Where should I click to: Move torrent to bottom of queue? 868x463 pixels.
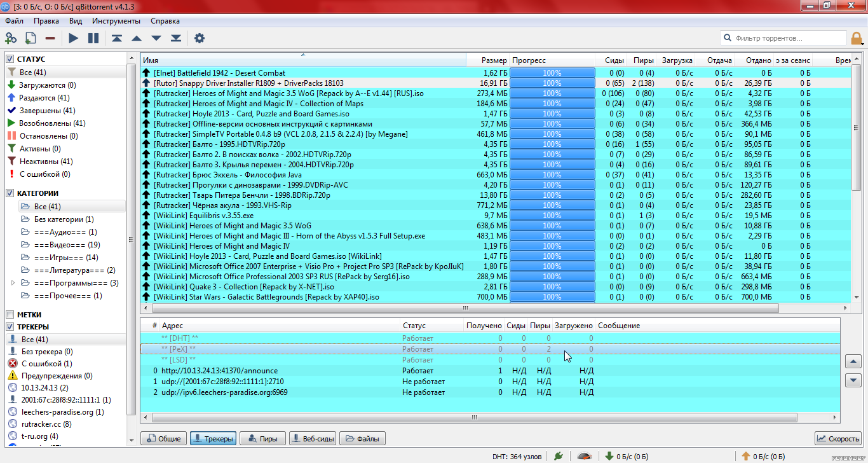point(176,38)
